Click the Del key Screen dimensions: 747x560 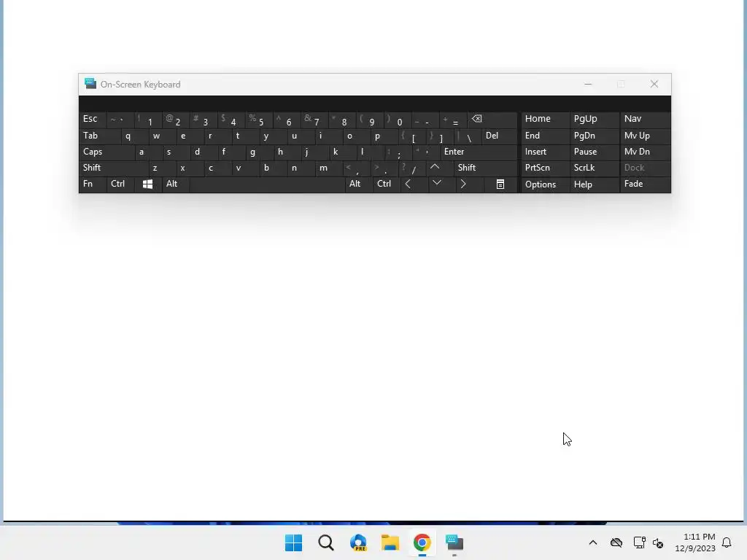tap(500, 136)
